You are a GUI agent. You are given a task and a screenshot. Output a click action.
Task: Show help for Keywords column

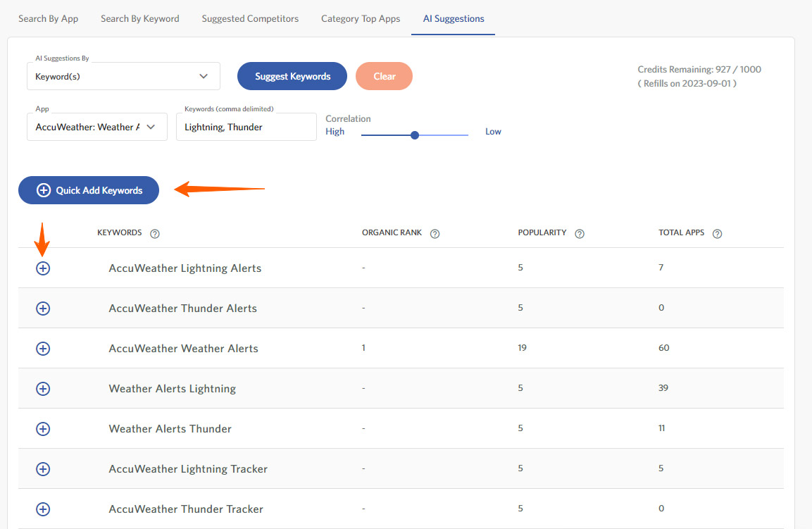tap(155, 234)
